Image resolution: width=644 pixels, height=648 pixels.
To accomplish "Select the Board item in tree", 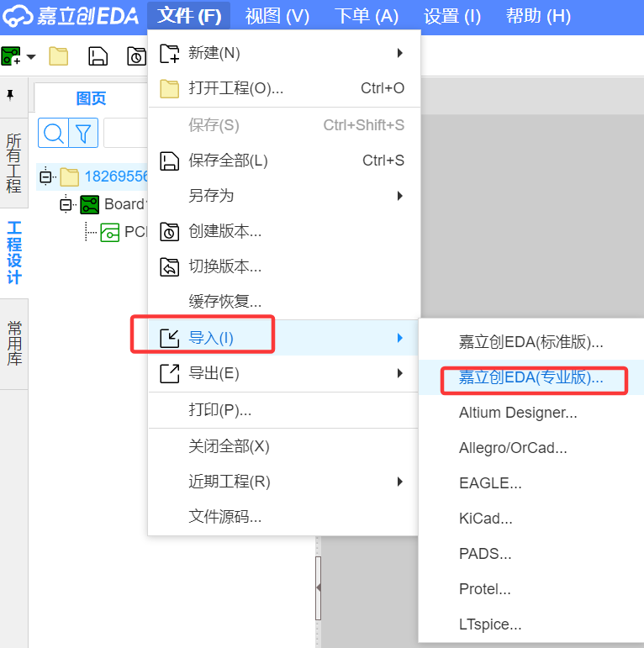I will (x=125, y=204).
